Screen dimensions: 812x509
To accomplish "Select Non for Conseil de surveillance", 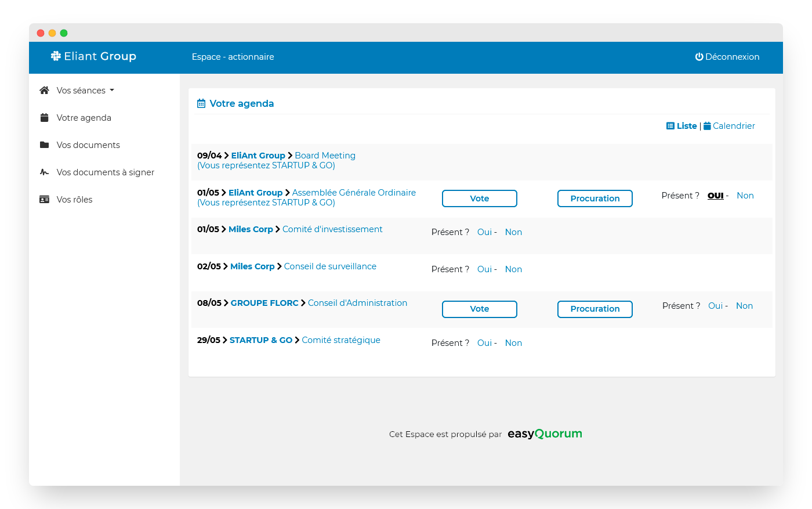I will [x=513, y=269].
